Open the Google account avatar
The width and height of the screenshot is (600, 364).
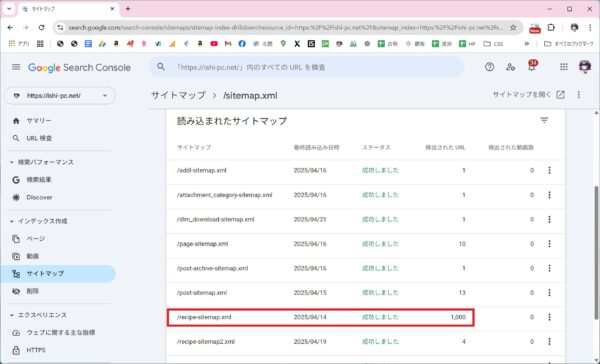(x=585, y=67)
